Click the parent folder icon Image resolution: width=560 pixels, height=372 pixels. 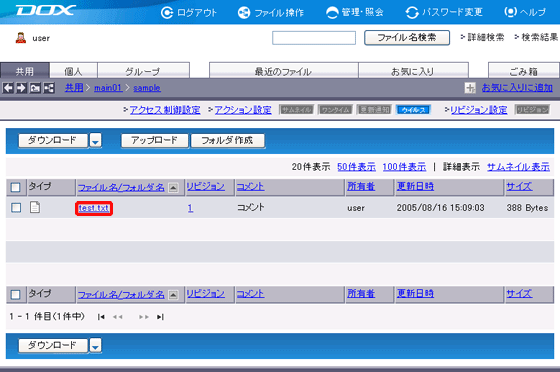pyautogui.click(x=35, y=88)
